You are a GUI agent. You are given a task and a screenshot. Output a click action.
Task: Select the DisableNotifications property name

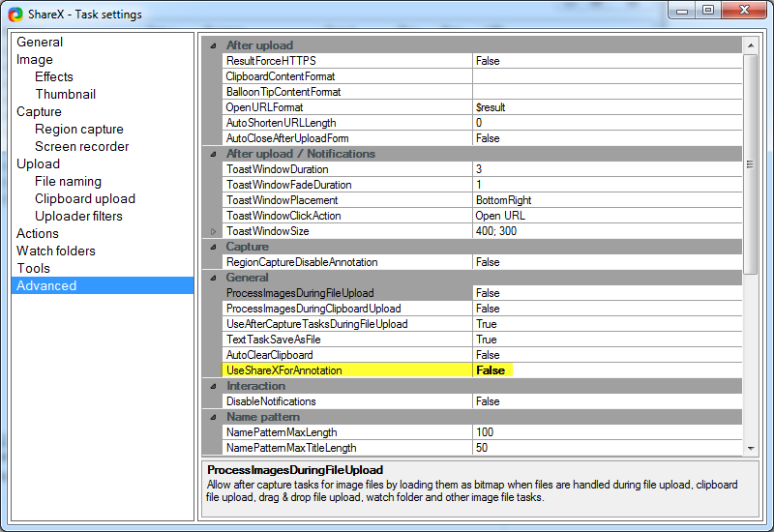point(347,401)
